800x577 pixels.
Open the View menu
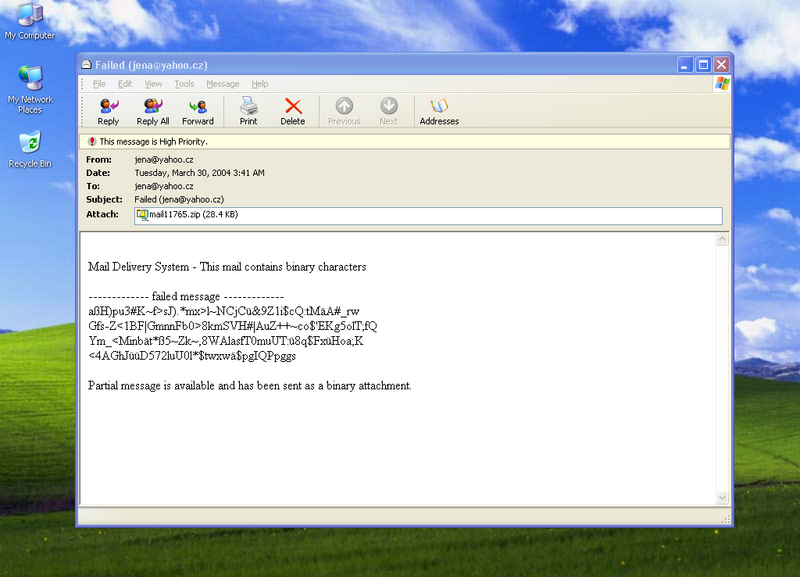point(153,84)
